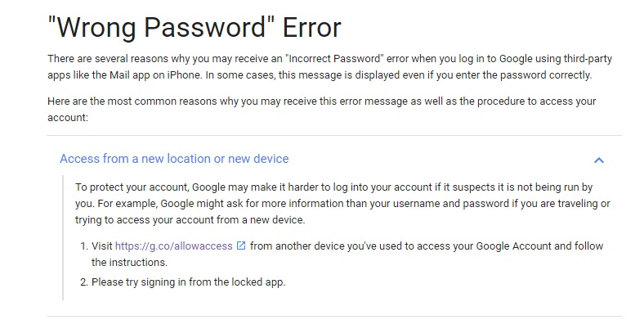The image size is (644, 329).
Task: Click the "Access from a new location" header
Action: (174, 159)
